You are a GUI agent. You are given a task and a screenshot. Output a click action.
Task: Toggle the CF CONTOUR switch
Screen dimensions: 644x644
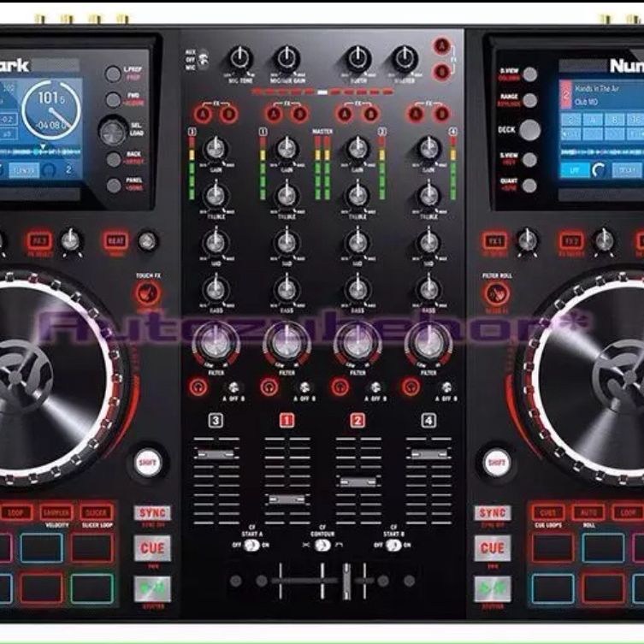[322, 546]
